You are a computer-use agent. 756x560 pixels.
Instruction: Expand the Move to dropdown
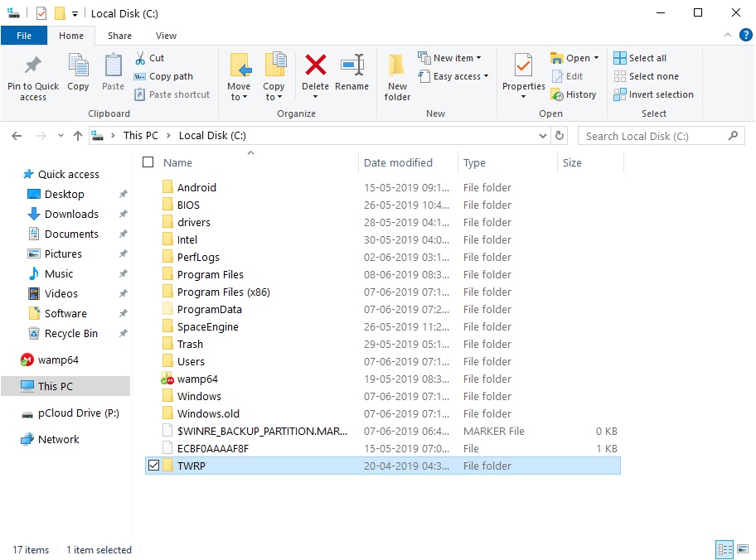pos(239,97)
